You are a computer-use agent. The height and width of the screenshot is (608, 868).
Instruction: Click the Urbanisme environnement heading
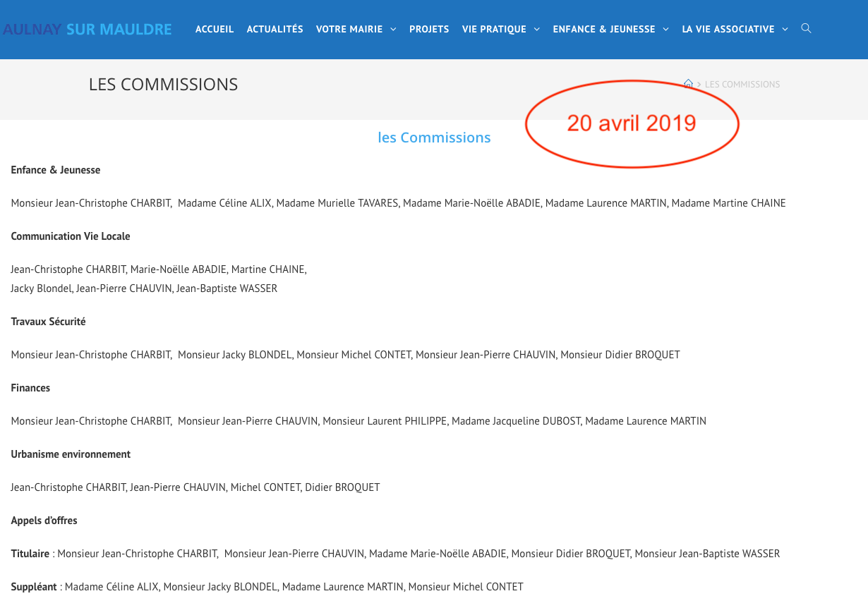(x=71, y=454)
